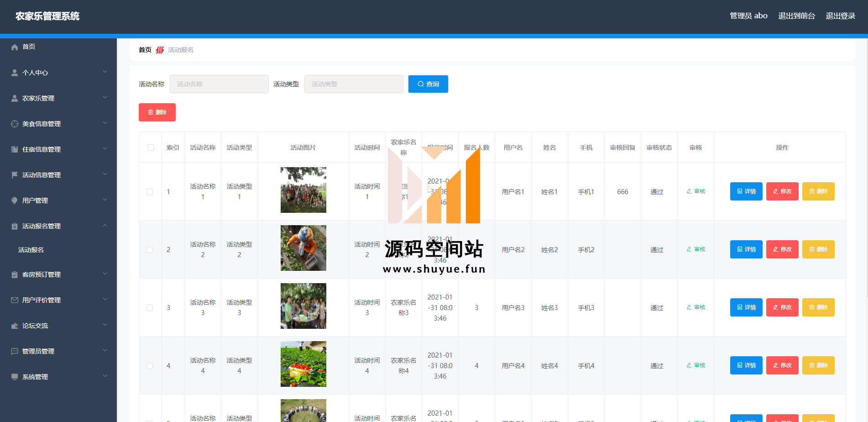Open 详情 for row 用户名1
The width and height of the screenshot is (868, 422).
(746, 191)
